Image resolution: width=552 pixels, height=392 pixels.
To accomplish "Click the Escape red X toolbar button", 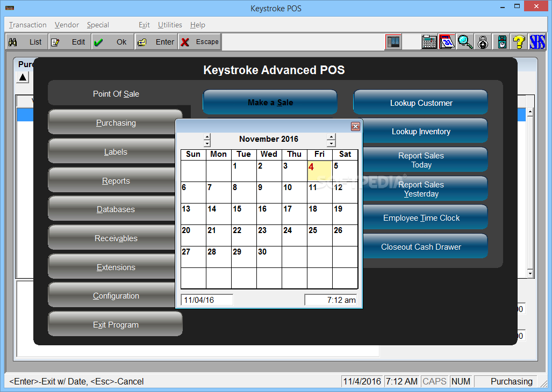I will 199,42.
